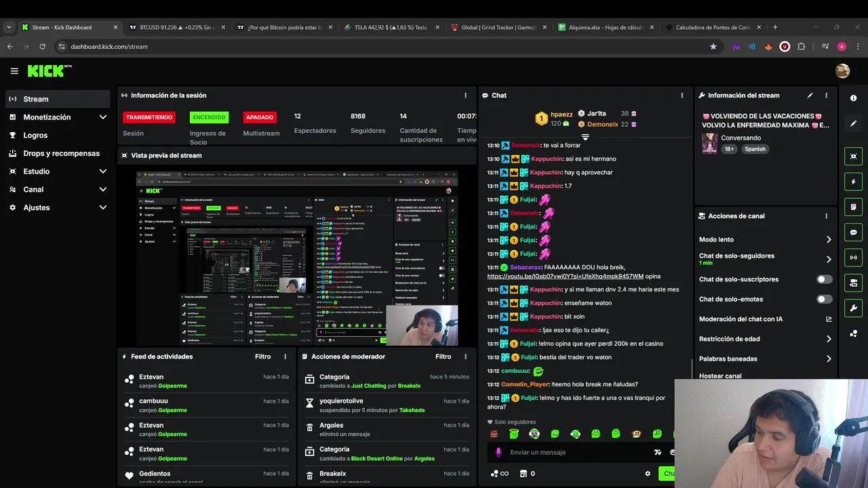
Task: Toggle the broadcast signal widget icon
Action: tap(853, 258)
